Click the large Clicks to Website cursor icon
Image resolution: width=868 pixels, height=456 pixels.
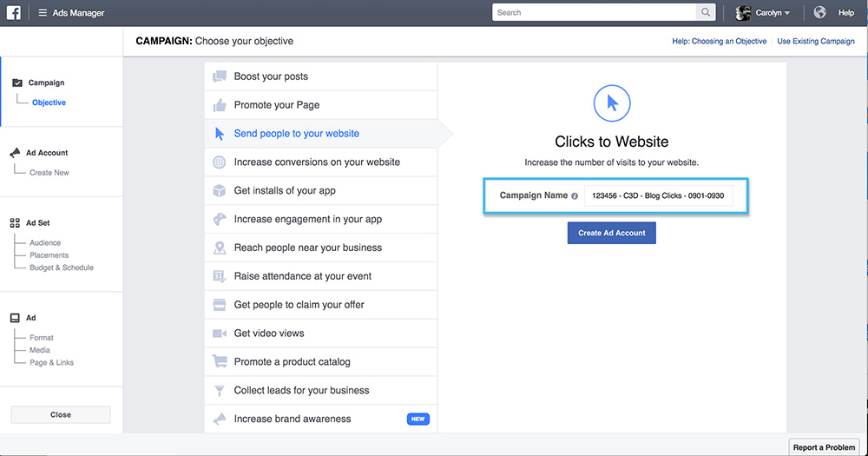click(x=612, y=103)
